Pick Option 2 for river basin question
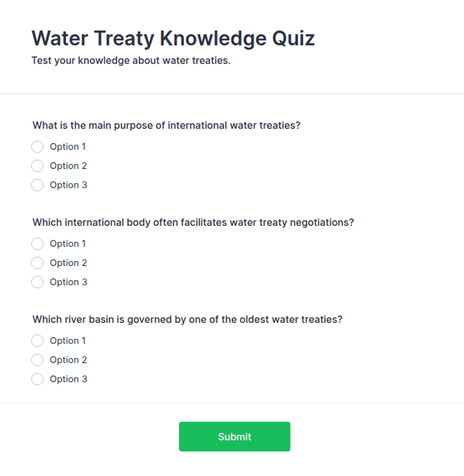 (37, 360)
